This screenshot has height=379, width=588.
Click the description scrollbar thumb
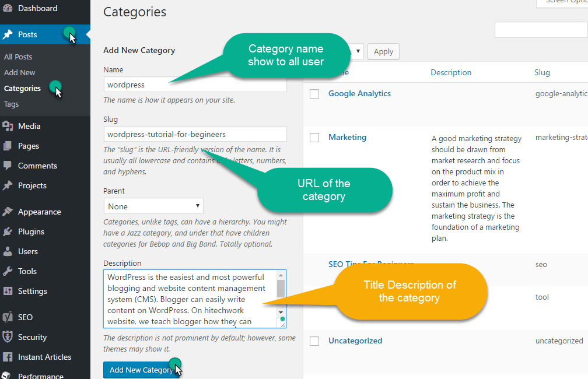281,289
